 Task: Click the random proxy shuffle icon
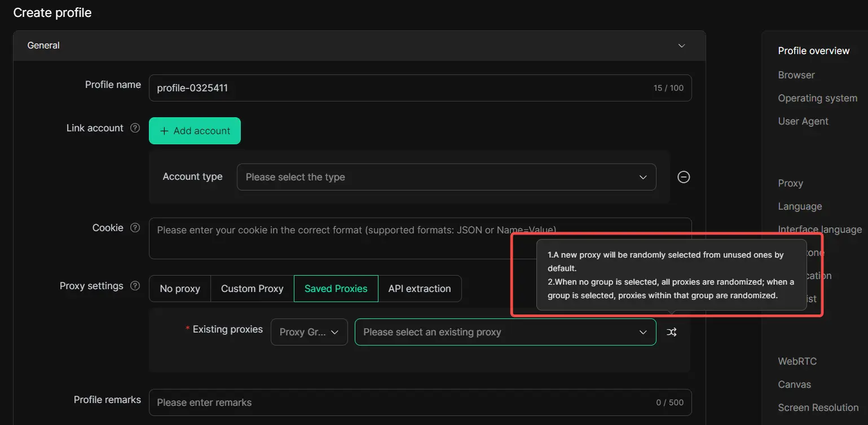pyautogui.click(x=671, y=333)
